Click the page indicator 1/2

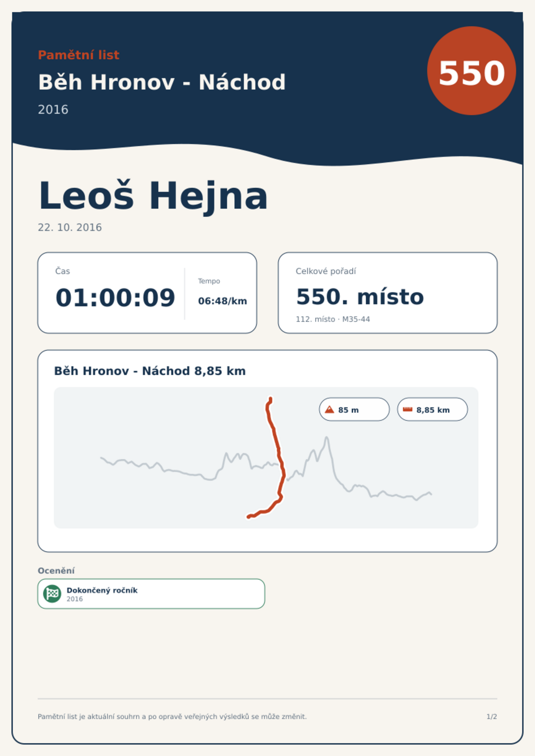492,717
